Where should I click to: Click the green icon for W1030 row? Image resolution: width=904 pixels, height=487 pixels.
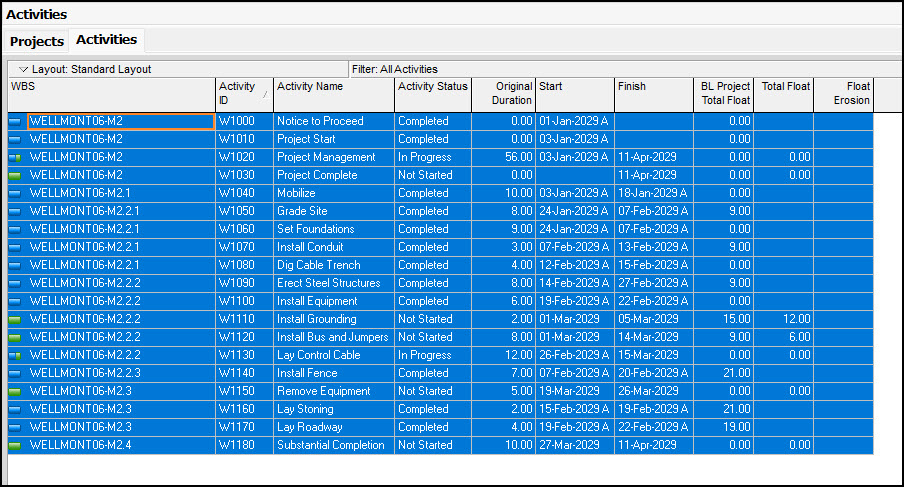15,175
